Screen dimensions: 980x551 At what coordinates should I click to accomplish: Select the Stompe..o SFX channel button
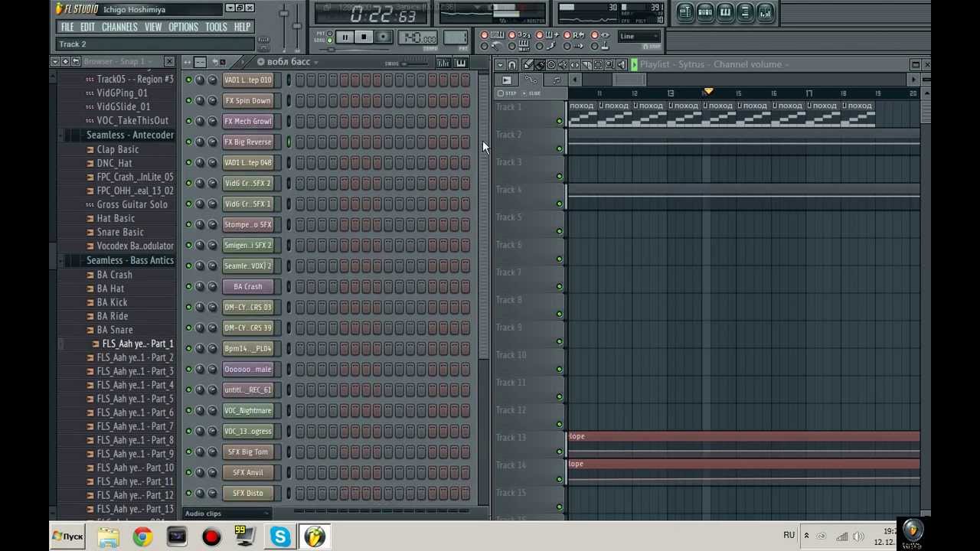(248, 224)
